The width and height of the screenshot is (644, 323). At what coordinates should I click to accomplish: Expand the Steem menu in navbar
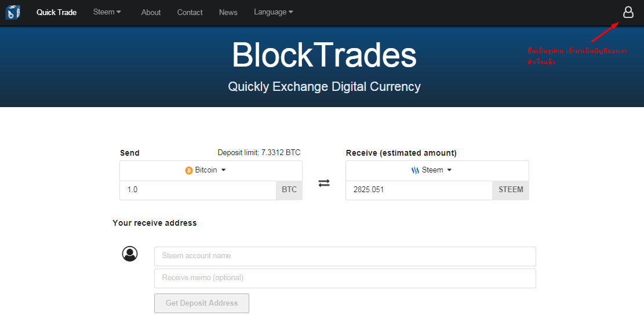tap(107, 12)
